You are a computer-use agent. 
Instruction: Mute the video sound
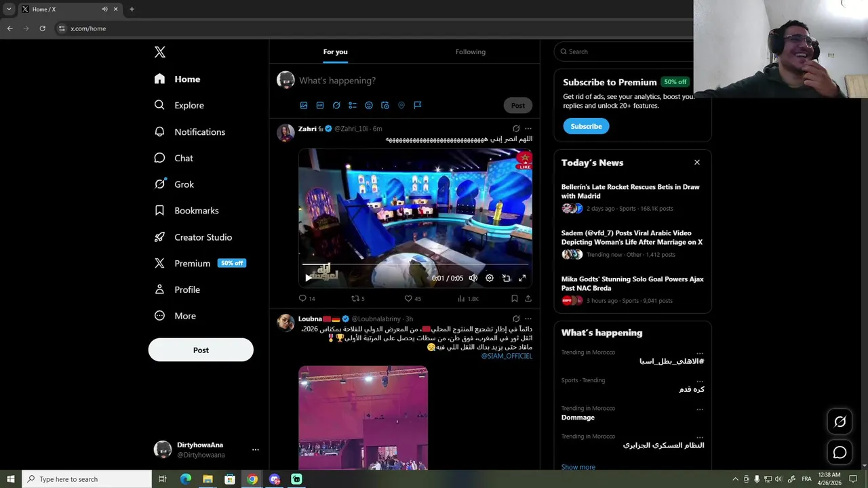pos(473,278)
